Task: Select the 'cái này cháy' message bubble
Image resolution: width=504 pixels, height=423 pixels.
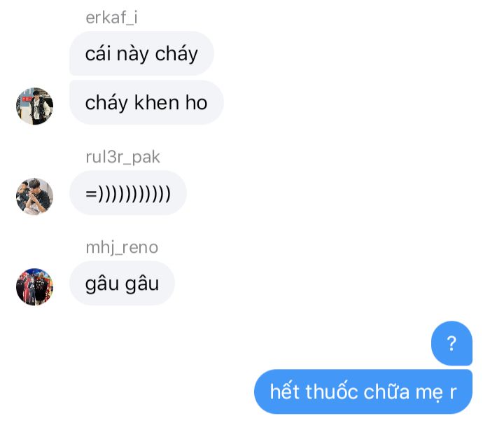Action: pos(141,53)
